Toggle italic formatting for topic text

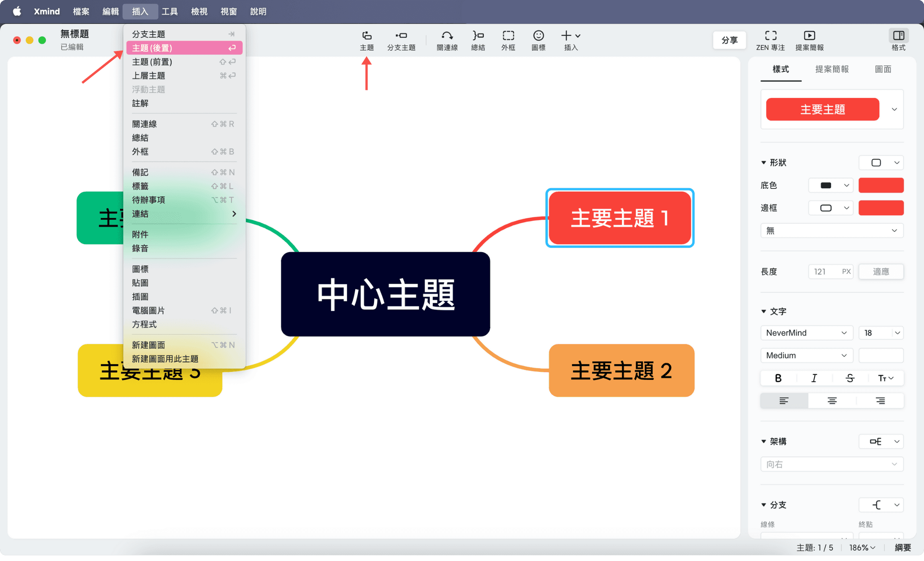click(x=814, y=378)
